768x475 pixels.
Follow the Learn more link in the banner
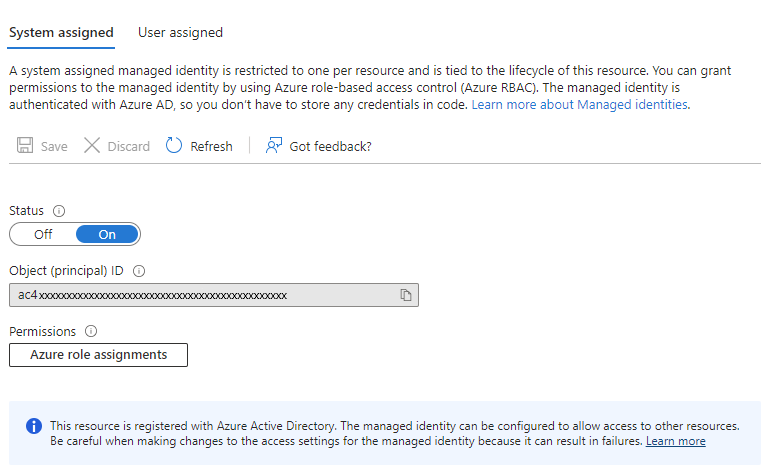[x=675, y=441]
